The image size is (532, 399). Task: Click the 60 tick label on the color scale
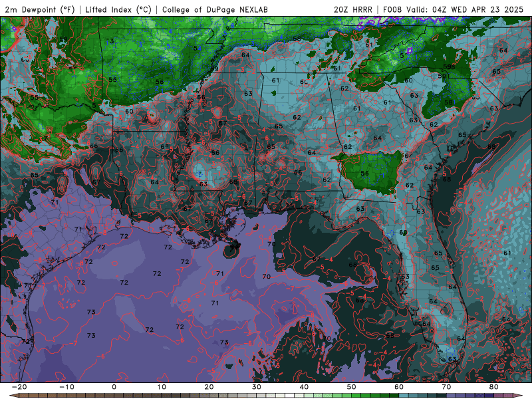pos(399,387)
